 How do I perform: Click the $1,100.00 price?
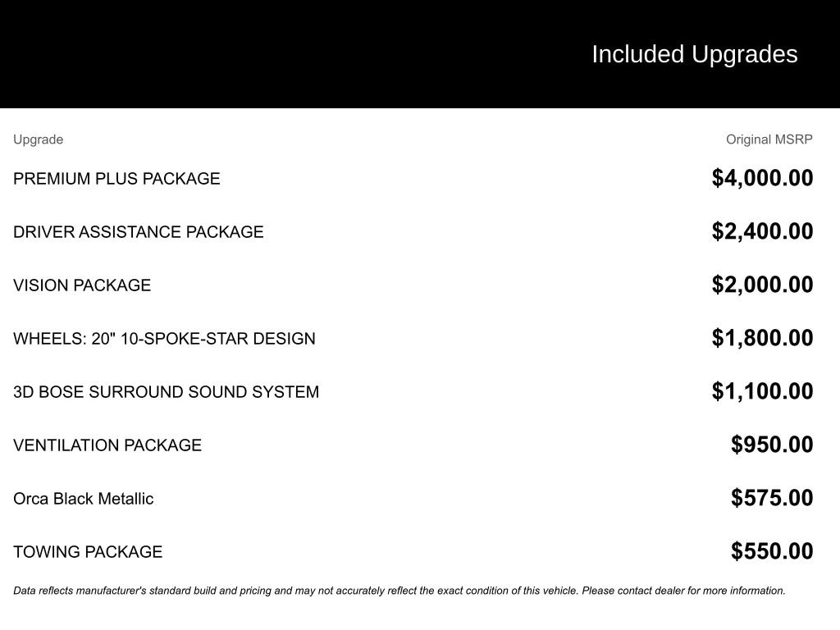(762, 391)
